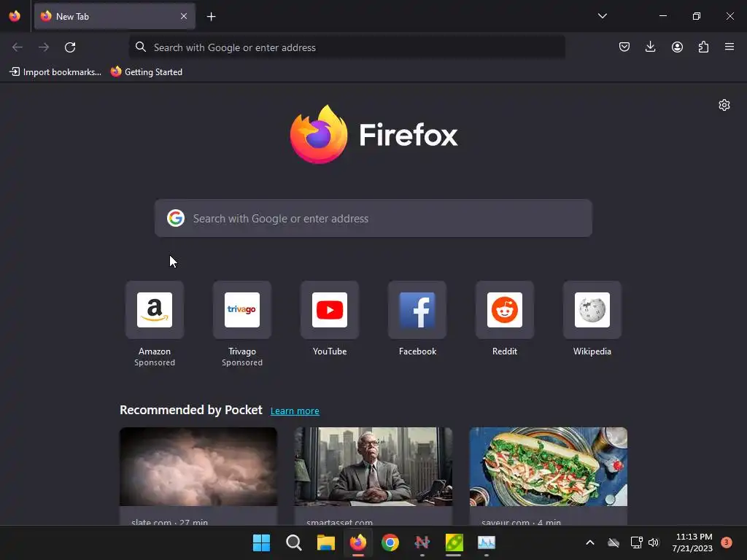Close the New Tab tab
Viewport: 747px width, 560px height.
click(184, 16)
